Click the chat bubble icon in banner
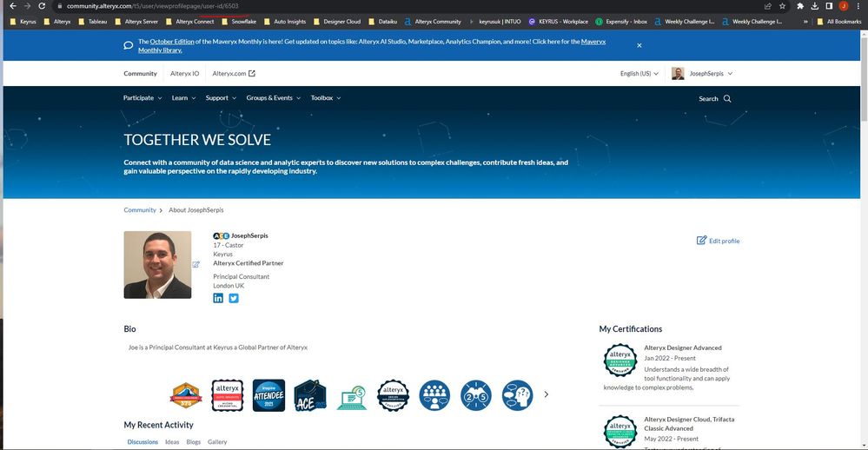The image size is (868, 450). pos(128,45)
